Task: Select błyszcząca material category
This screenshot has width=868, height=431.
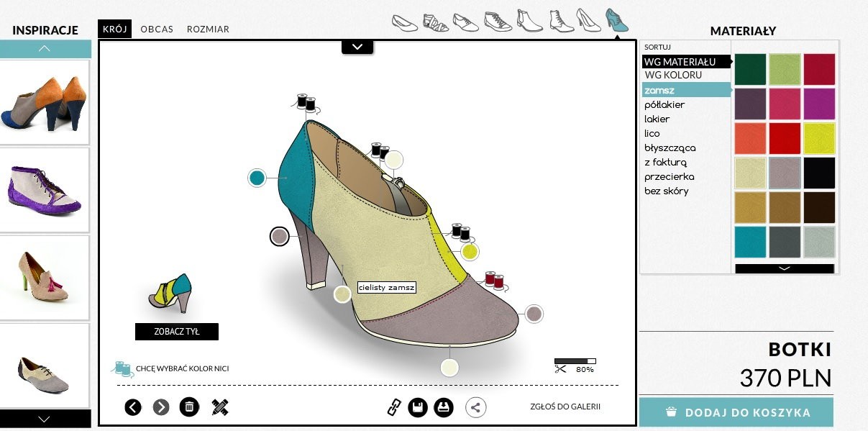Action: [670, 148]
